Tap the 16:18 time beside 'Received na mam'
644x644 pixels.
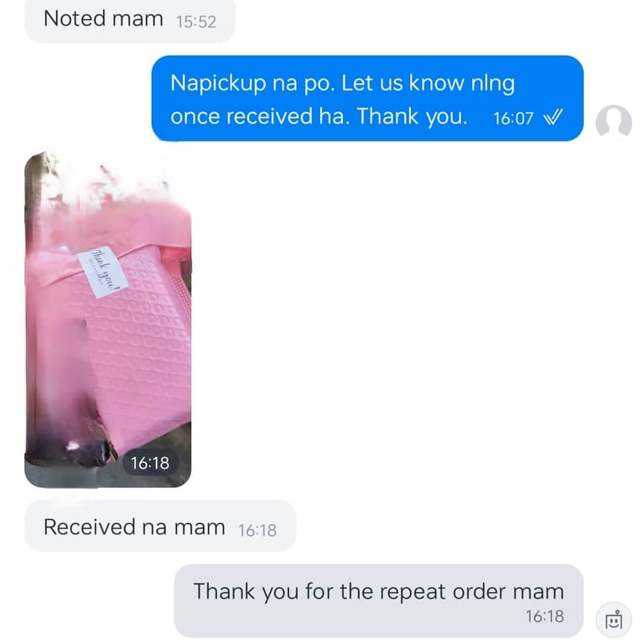click(x=257, y=530)
